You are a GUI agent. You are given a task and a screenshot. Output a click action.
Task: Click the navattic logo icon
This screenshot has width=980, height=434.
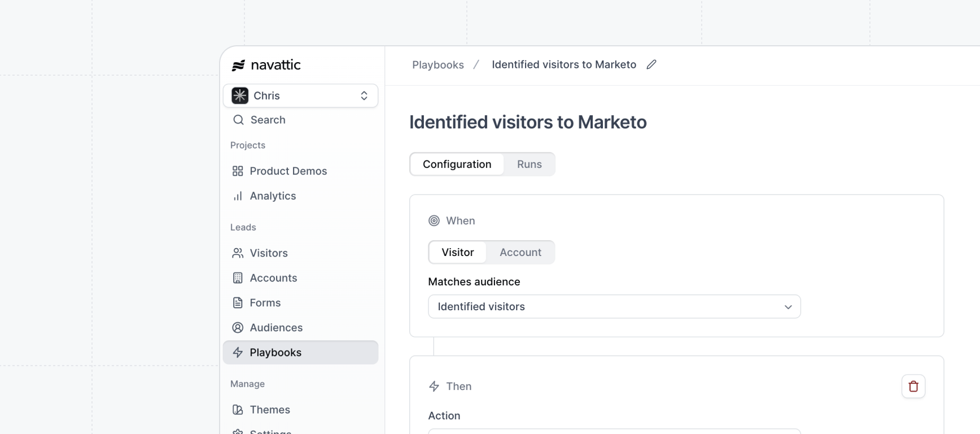(x=238, y=66)
